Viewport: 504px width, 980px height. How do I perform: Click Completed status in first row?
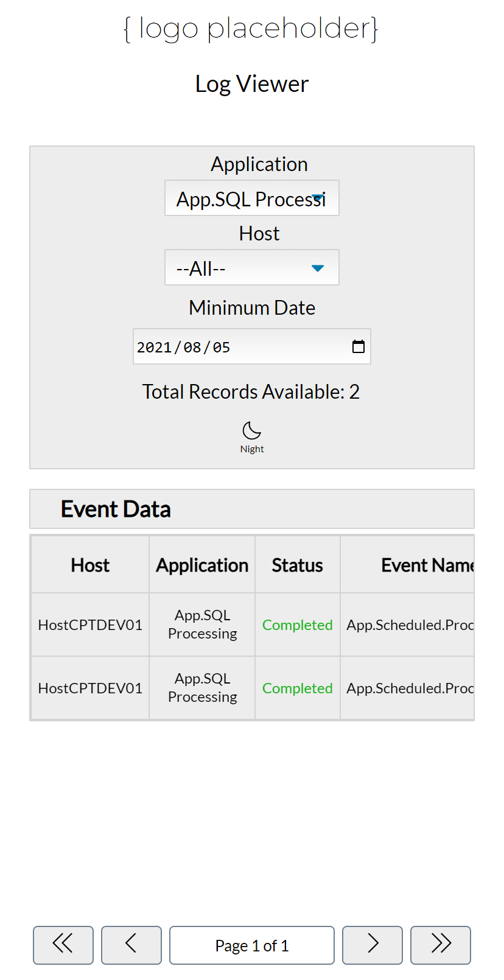point(298,625)
